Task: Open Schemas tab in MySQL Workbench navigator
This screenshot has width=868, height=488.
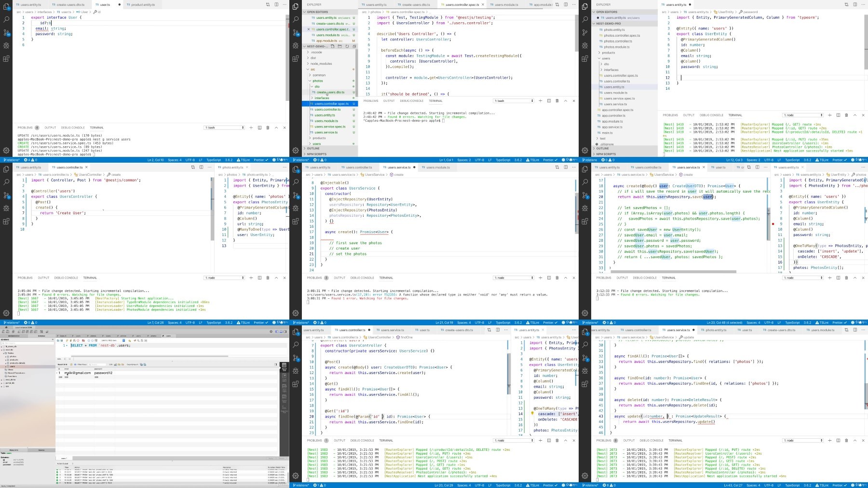Action: click(41, 336)
